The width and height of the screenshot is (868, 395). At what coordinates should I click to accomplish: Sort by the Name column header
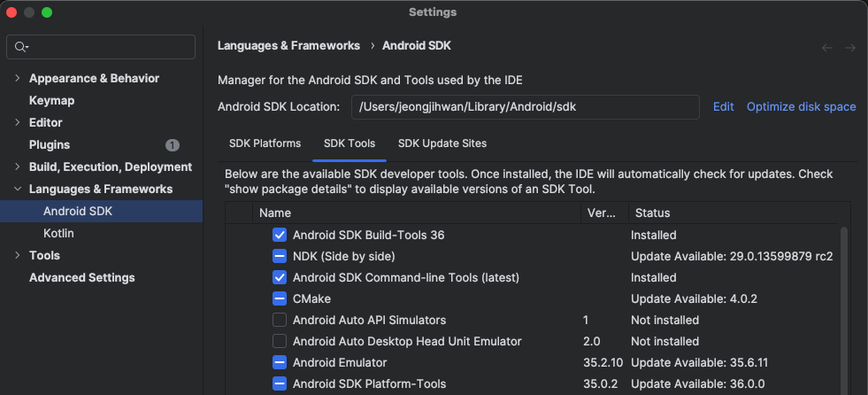click(416, 213)
